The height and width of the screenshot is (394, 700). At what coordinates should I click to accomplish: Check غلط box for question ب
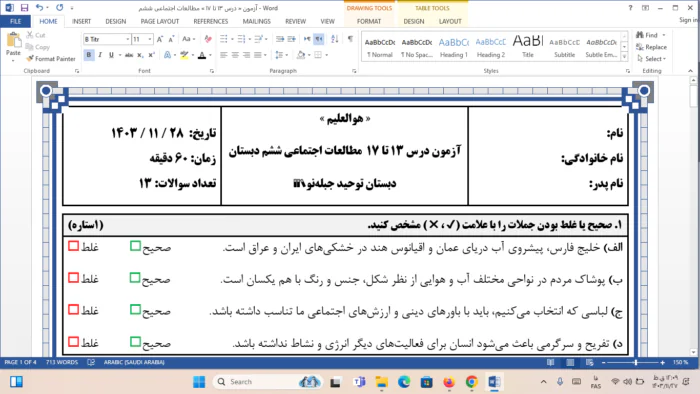point(74,278)
